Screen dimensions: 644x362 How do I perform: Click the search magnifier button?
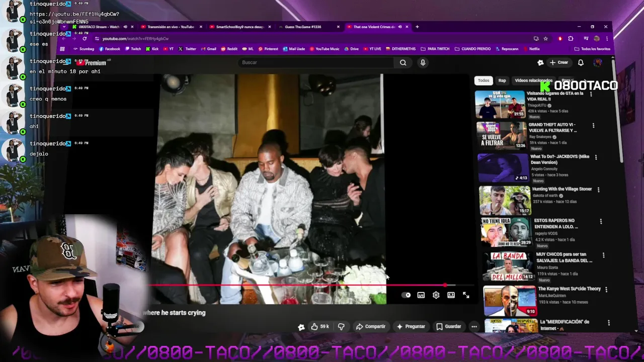(403, 62)
